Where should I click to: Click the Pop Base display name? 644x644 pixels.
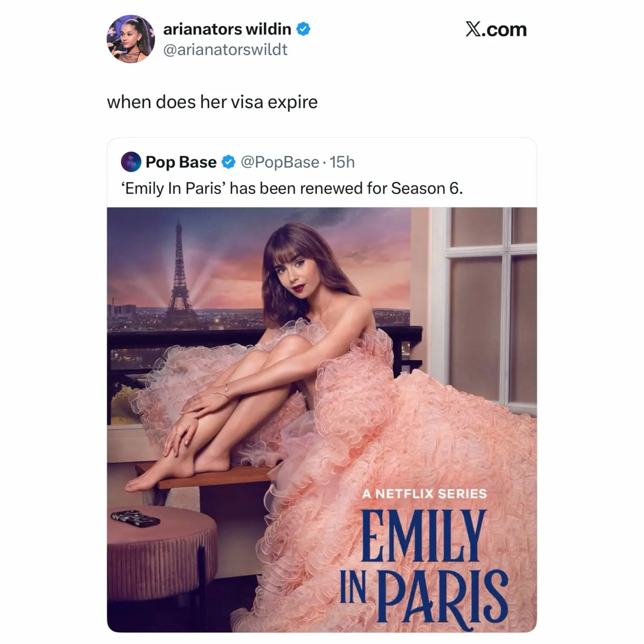point(181,162)
